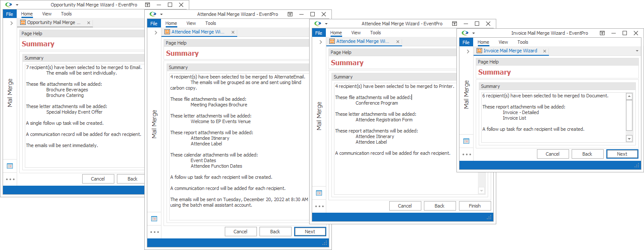The width and height of the screenshot is (644, 250).
Task: Click Back in Invoice Mail Merge Wizard
Action: 587,154
